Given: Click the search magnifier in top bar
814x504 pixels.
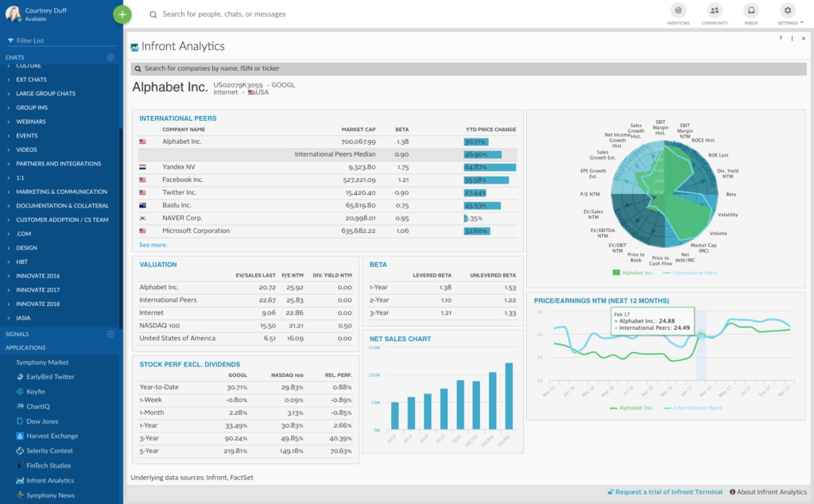Looking at the screenshot, I should coord(153,14).
